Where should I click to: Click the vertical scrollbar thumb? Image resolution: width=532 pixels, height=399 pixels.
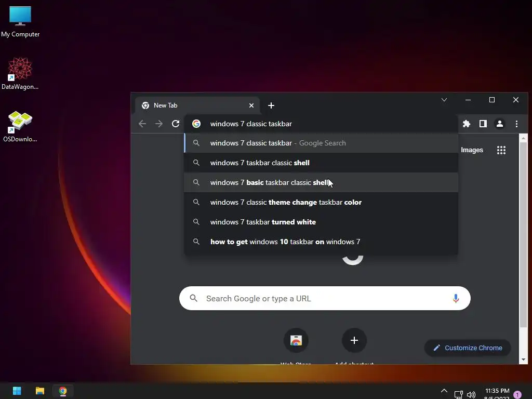(x=523, y=235)
